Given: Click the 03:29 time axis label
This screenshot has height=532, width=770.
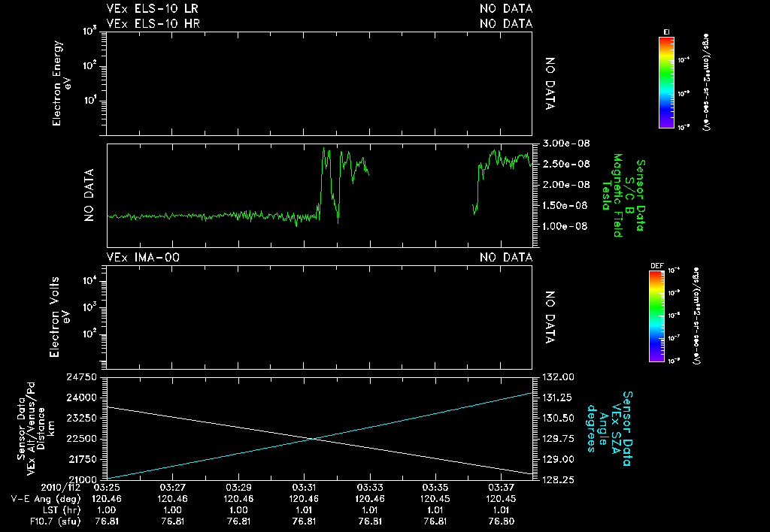Looking at the screenshot, I should (238, 488).
